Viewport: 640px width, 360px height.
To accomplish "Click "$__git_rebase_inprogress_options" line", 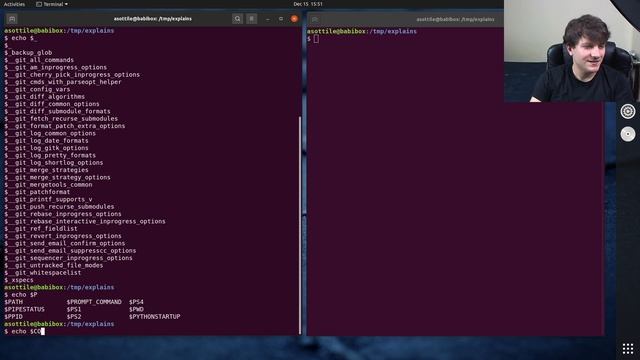I will tap(63, 214).
